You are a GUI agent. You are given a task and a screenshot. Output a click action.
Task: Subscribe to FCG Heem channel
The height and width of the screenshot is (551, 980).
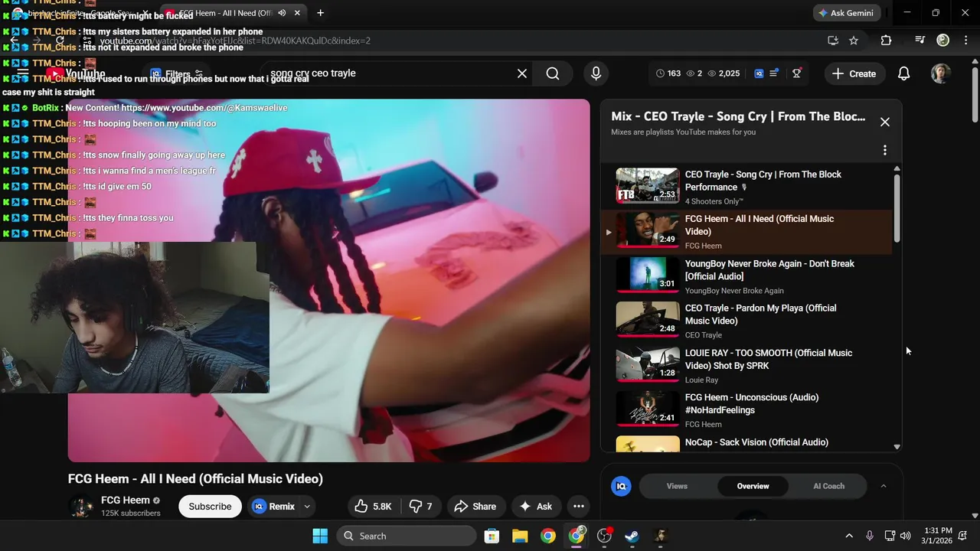210,506
